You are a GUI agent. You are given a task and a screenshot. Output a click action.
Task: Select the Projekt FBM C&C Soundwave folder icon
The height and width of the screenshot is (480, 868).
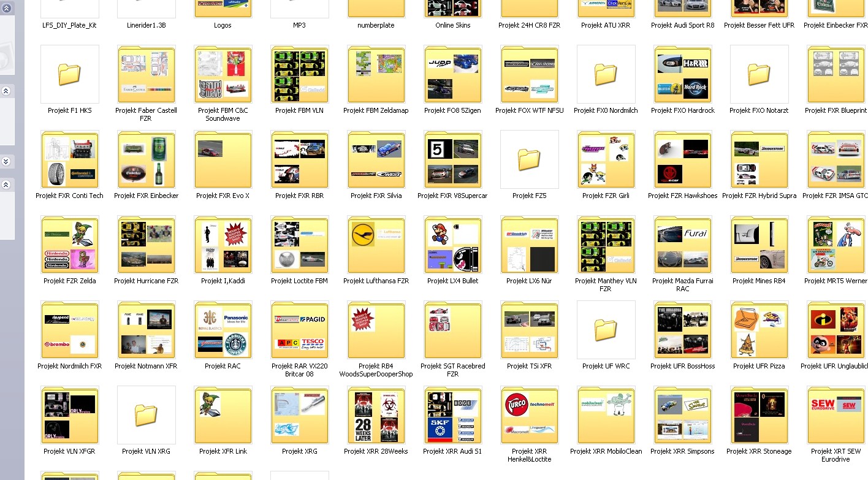click(223, 74)
